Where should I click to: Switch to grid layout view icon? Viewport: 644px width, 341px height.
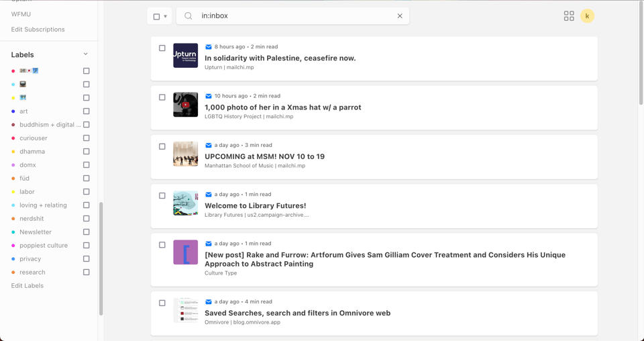tap(569, 16)
